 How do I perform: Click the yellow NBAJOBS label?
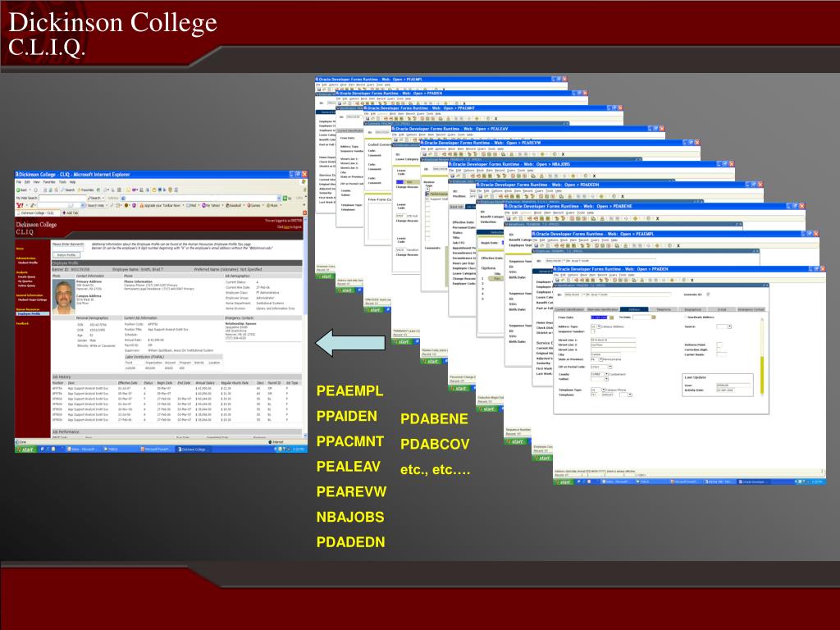click(x=350, y=517)
